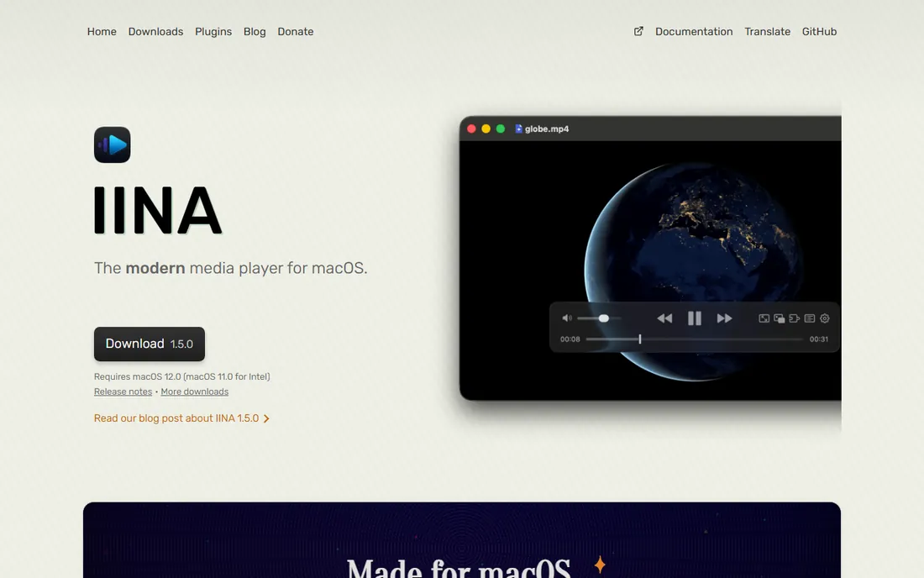Viewport: 924px width, 578px height.
Task: Open the Donate nav item
Action: (295, 31)
